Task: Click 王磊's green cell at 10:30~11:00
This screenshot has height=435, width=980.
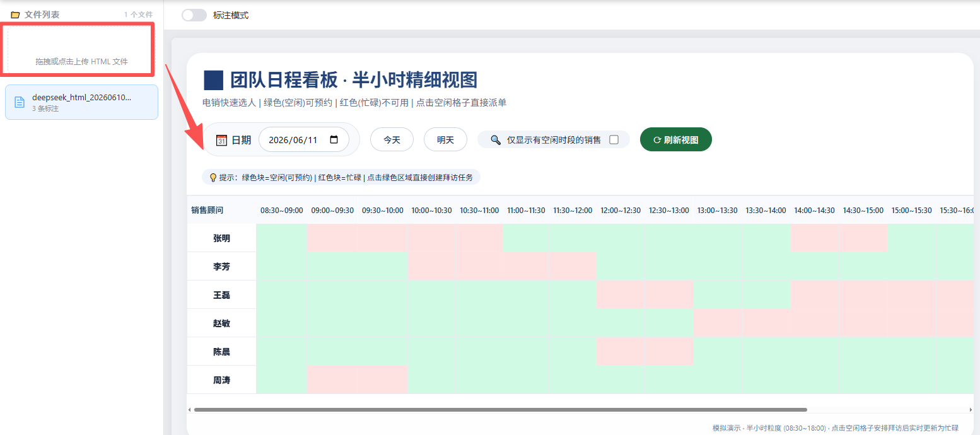Action: point(479,295)
